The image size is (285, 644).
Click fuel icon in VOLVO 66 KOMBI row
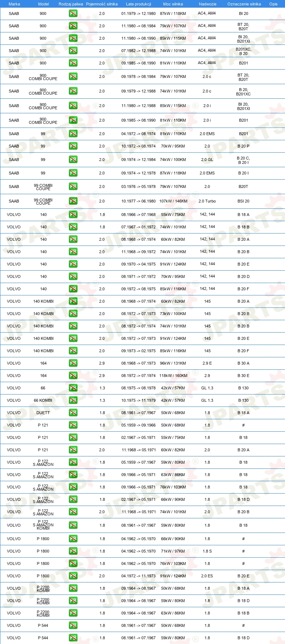coord(73,400)
